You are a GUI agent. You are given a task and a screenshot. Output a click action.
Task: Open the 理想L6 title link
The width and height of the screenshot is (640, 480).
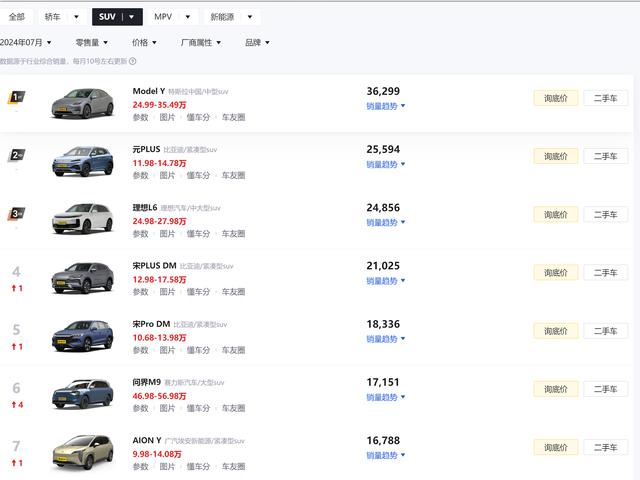pos(145,208)
